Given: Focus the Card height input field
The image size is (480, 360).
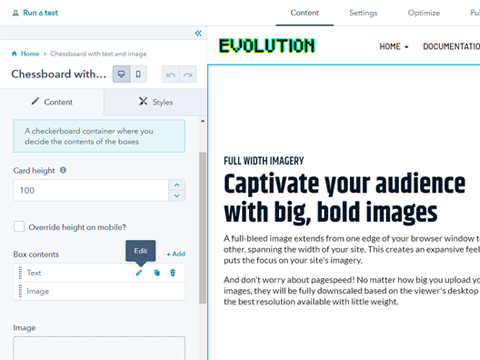Looking at the screenshot, I should click(91, 190).
